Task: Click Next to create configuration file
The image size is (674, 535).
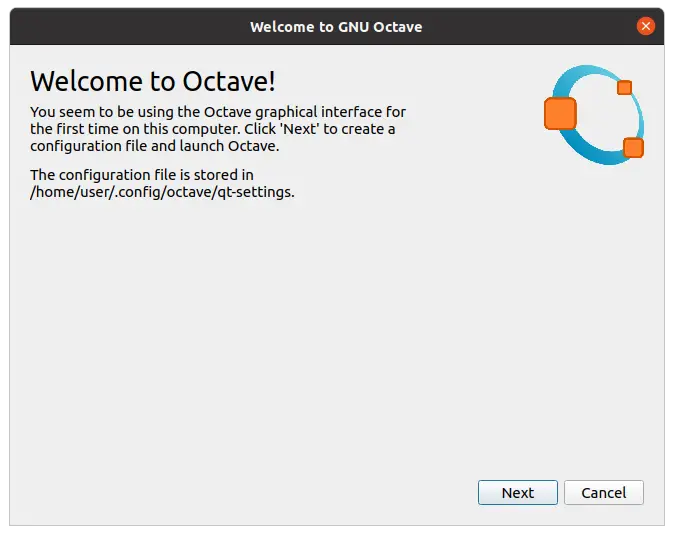Action: [518, 492]
